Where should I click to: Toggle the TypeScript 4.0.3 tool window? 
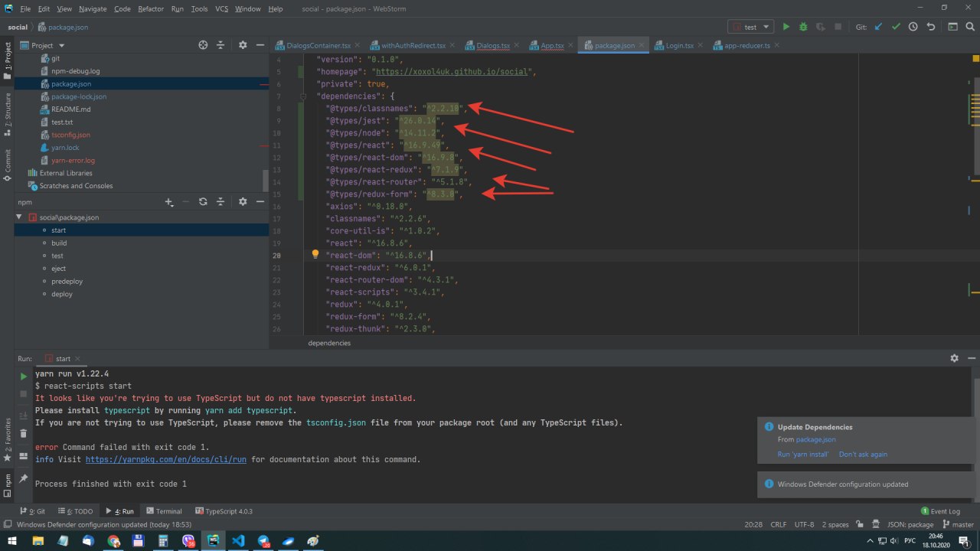pyautogui.click(x=224, y=511)
